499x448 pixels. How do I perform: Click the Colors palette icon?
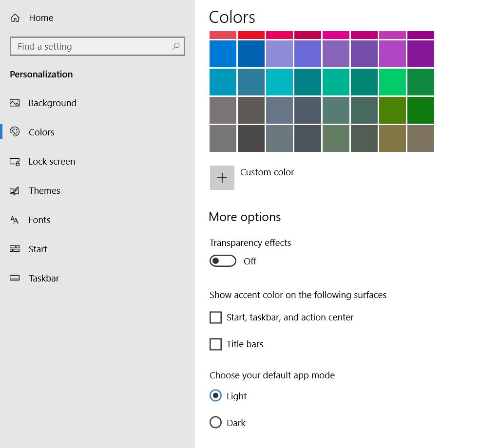pos(15,132)
